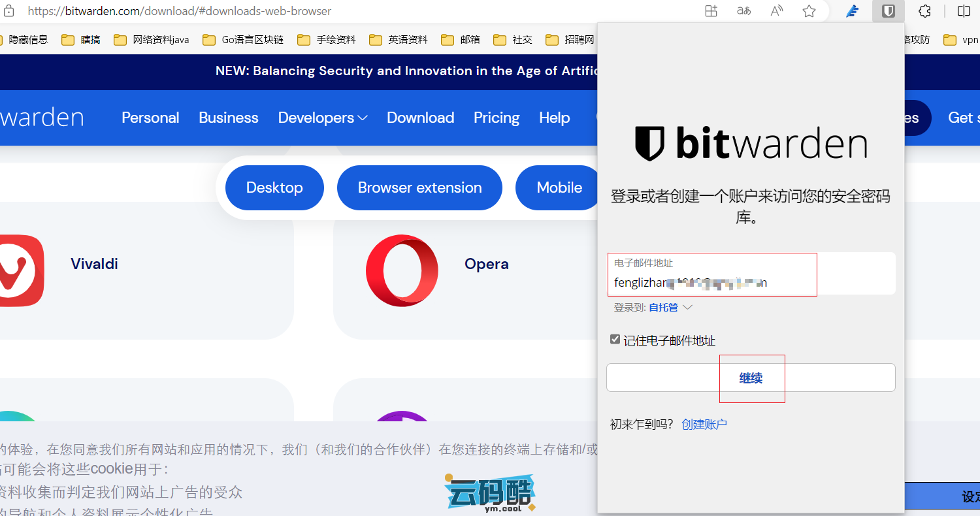Expand the 自托管 login server dropdown

point(670,307)
